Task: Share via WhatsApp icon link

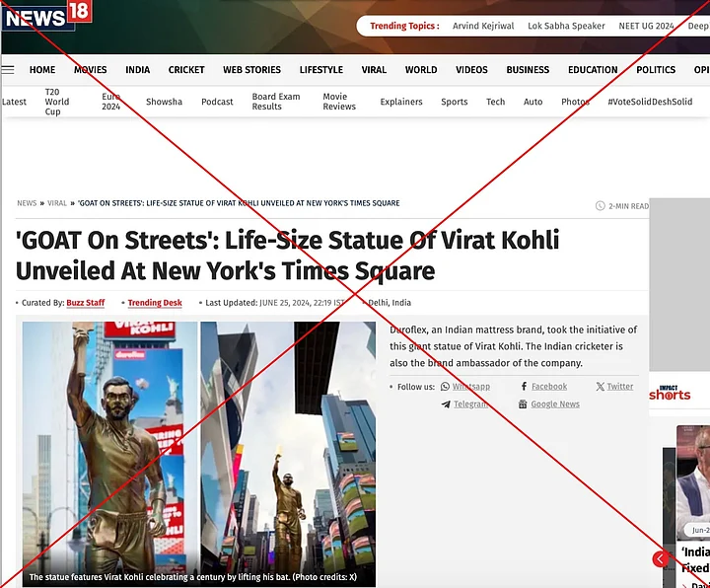Action: [465, 387]
